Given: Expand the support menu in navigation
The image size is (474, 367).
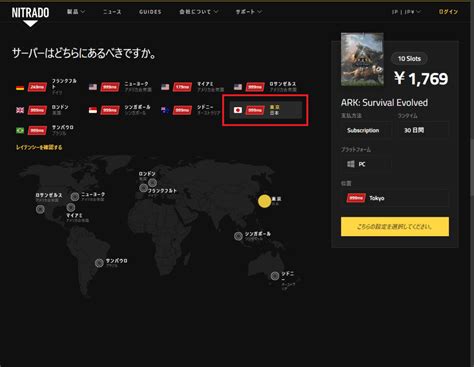Looking at the screenshot, I should coord(249,12).
